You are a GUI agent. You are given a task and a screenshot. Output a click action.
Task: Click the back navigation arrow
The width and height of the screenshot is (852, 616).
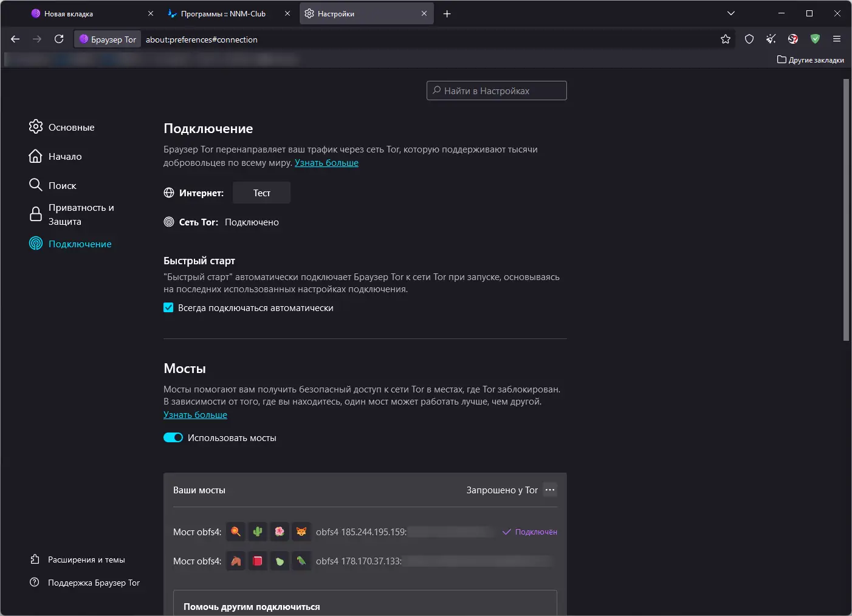pyautogui.click(x=15, y=39)
